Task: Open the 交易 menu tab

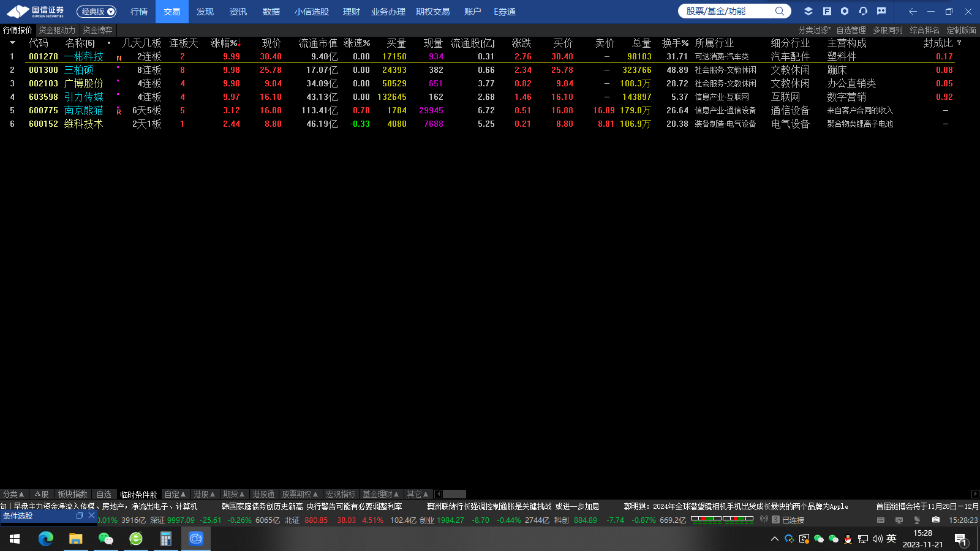Action: [x=172, y=12]
